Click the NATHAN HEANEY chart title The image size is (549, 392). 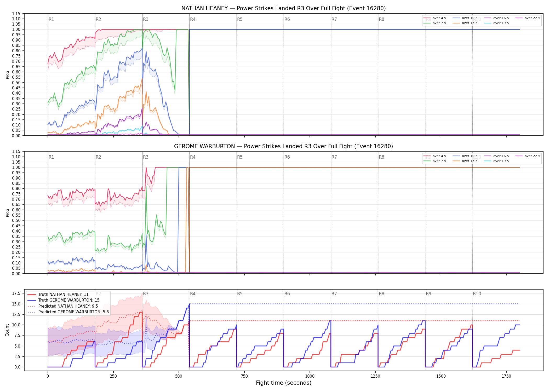(x=284, y=8)
